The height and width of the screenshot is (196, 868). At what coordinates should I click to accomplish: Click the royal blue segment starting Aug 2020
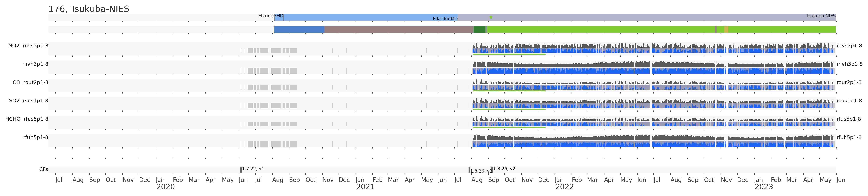pos(299,30)
